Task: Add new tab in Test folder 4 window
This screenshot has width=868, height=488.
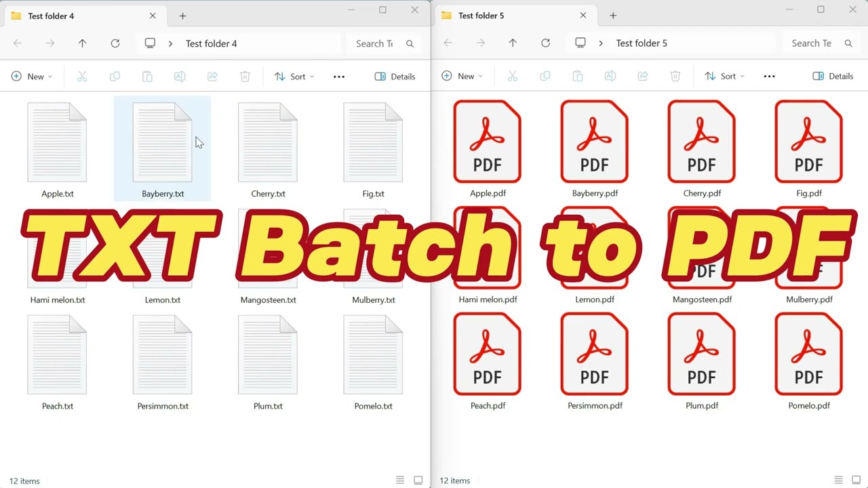Action: click(182, 16)
